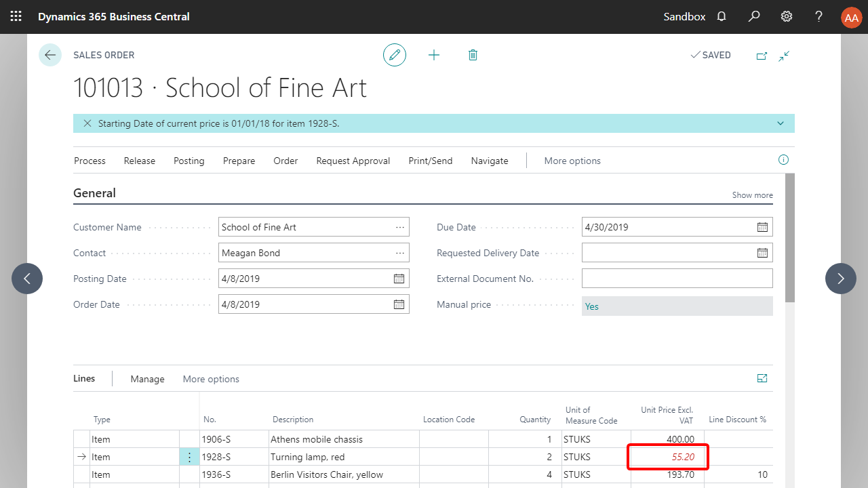Click the plus icon to create new order
Viewport: 868px width, 488px height.
tap(434, 55)
